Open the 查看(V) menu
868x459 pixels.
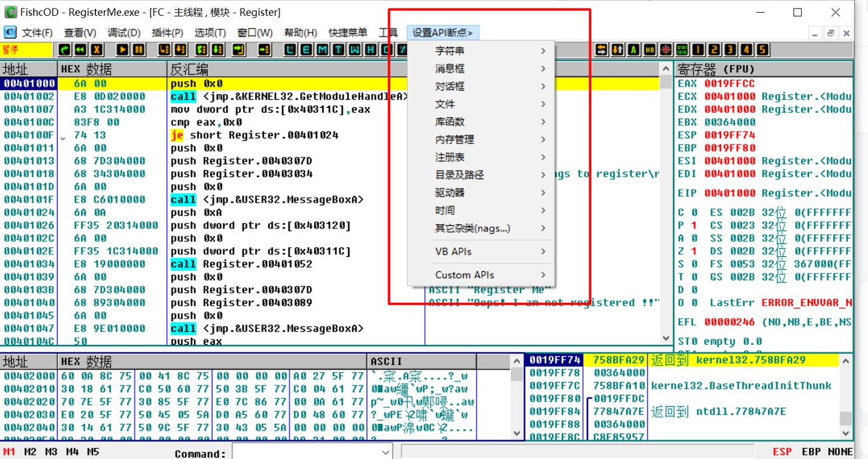tap(80, 33)
